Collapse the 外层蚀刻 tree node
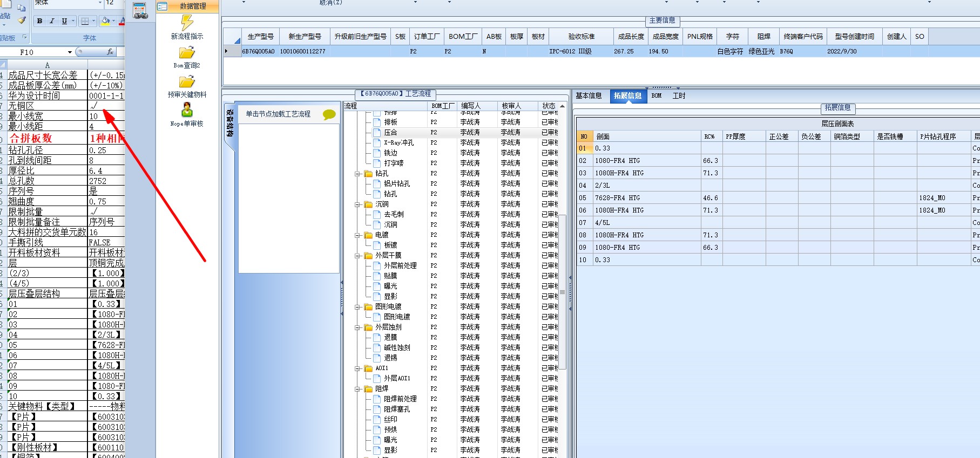 (x=357, y=327)
